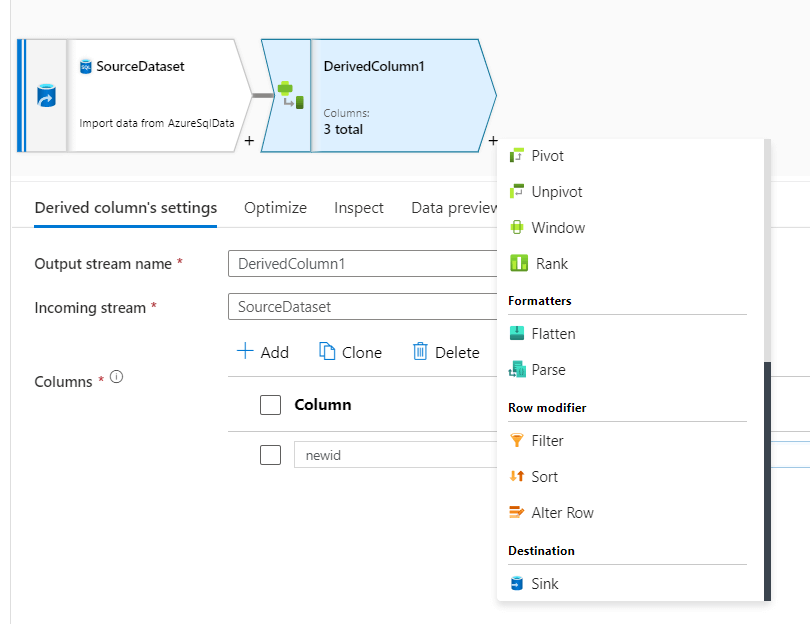Screen dimensions: 810x624
Task: Select the Parse formatter icon
Action: [517, 370]
